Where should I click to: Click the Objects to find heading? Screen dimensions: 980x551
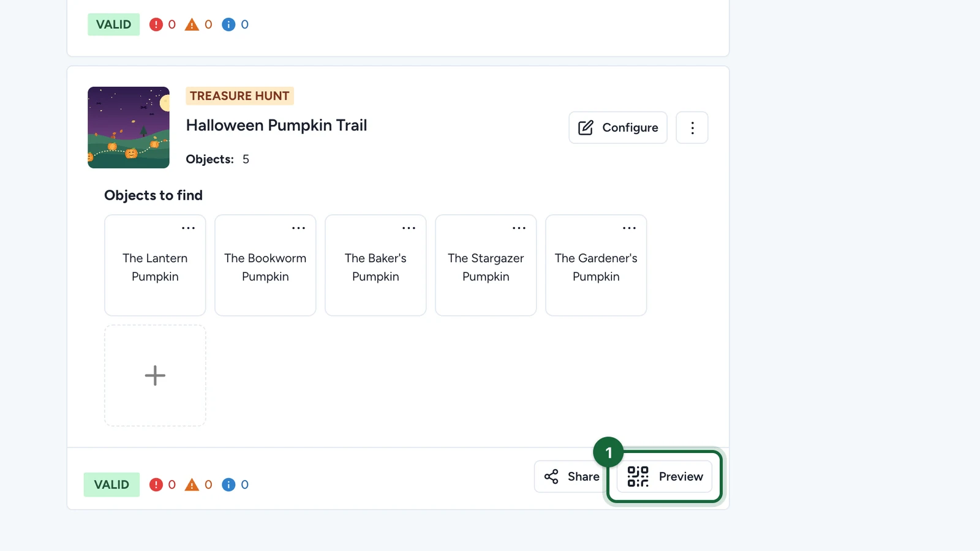153,195
